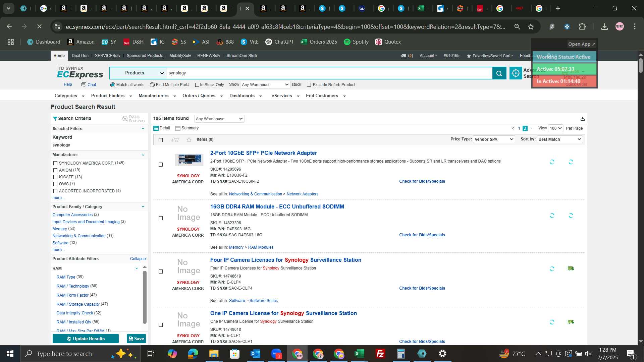Add selected items to cart icon
644x362 pixels.
click(x=175, y=140)
